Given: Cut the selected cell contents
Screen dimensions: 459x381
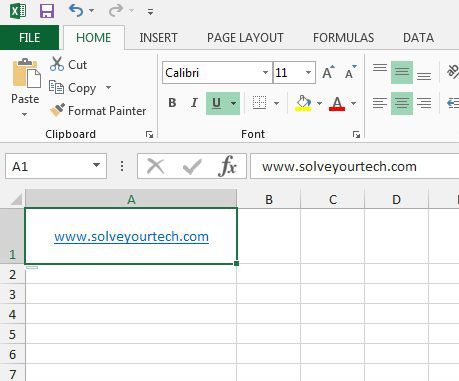Looking at the screenshot, I should point(69,64).
